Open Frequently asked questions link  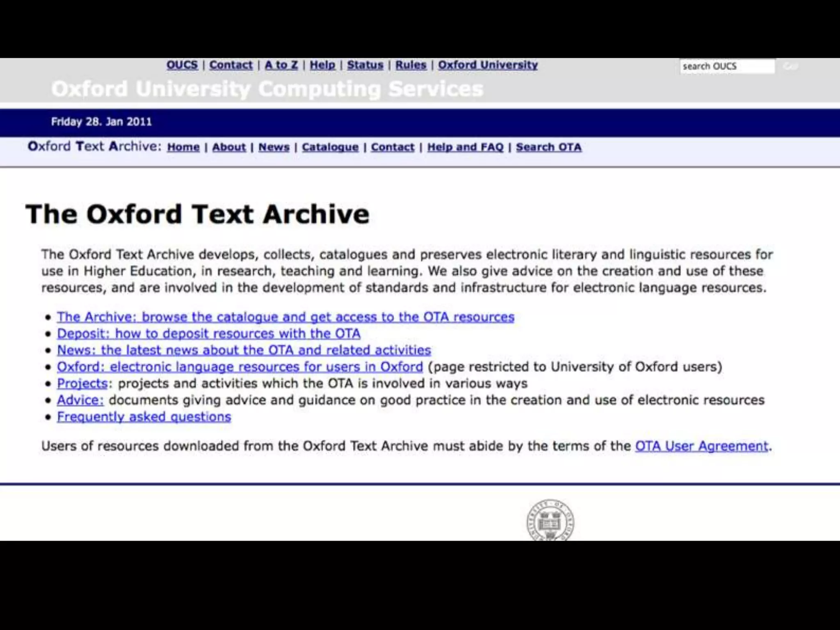(x=144, y=417)
